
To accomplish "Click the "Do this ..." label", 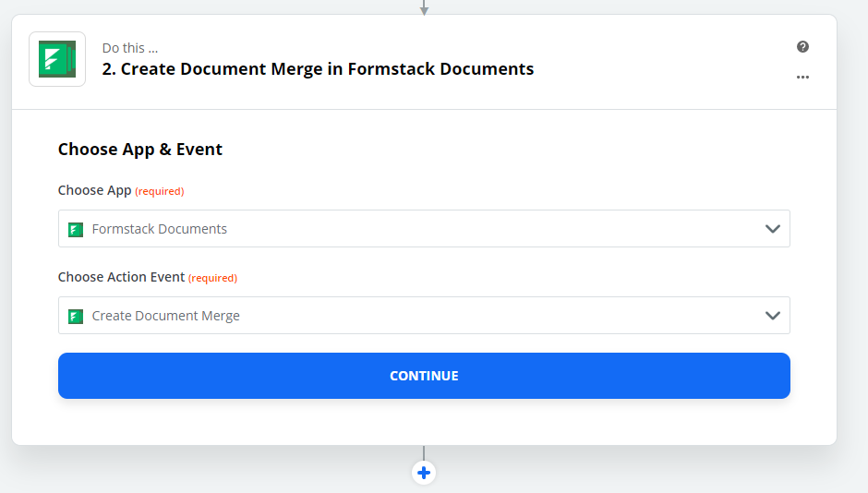I will point(130,48).
